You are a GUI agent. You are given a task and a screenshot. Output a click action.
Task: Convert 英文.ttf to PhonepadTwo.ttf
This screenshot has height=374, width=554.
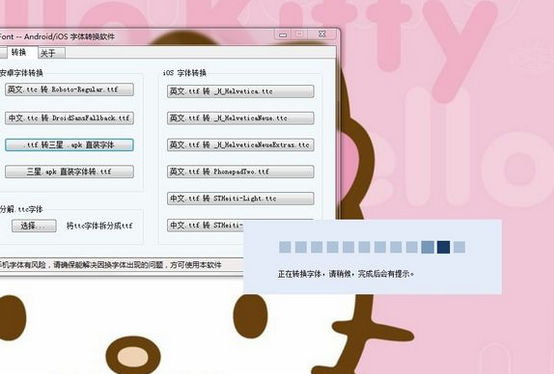(240, 172)
